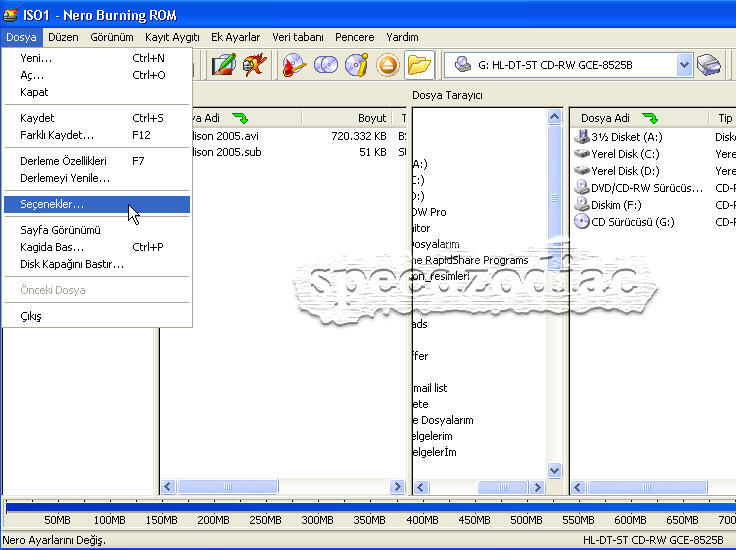The height and width of the screenshot is (550, 736).
Task: Open the Veri tabanı menu
Action: [298, 37]
